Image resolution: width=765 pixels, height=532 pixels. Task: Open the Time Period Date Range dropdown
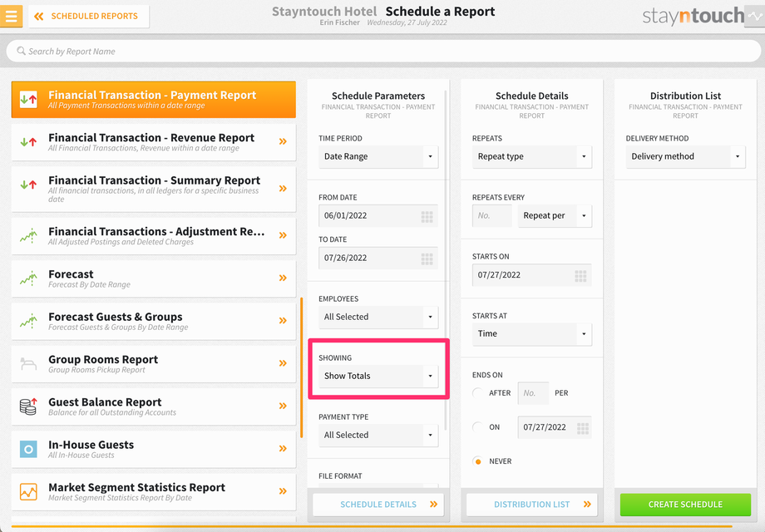click(378, 156)
